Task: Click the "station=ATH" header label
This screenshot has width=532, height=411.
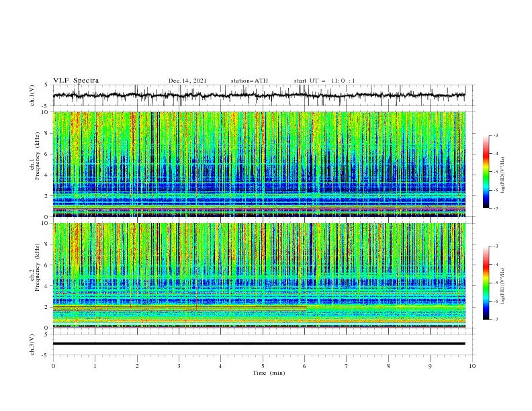Action: tap(249, 81)
